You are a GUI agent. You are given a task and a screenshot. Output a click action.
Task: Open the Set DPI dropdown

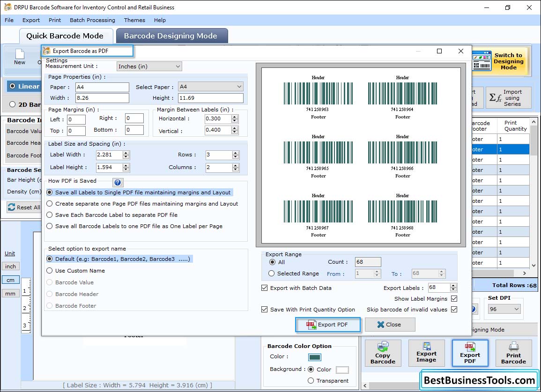coord(504,309)
